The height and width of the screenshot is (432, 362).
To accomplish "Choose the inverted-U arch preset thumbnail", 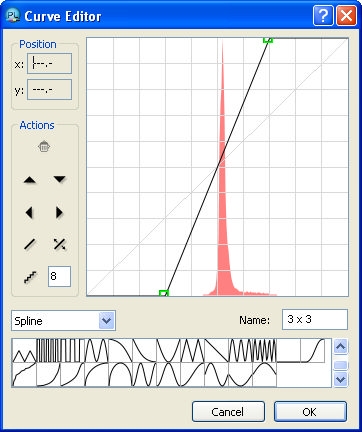I will (x=121, y=375).
